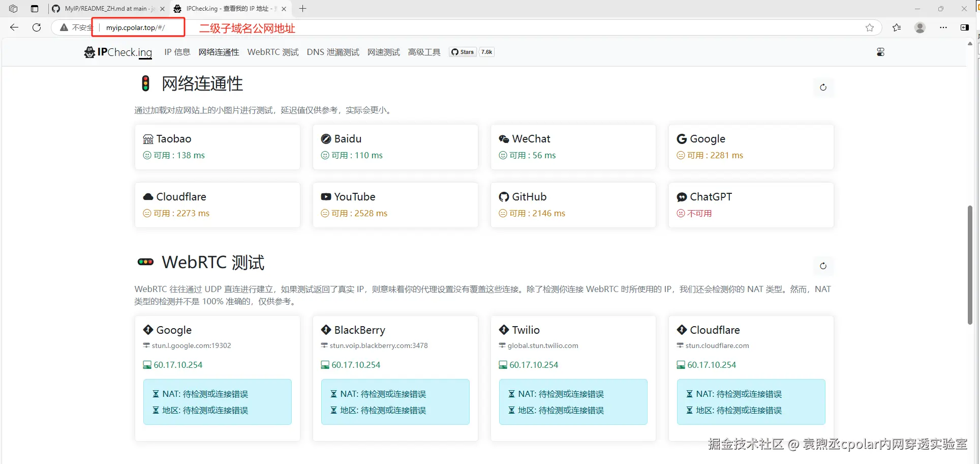The height and width of the screenshot is (464, 980).
Task: Open the browser Favorites list
Action: [897, 27]
